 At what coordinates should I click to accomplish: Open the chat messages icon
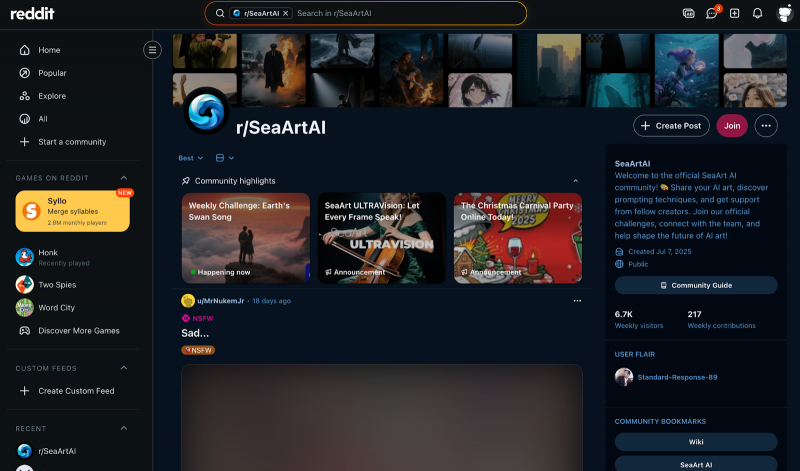[x=712, y=13]
